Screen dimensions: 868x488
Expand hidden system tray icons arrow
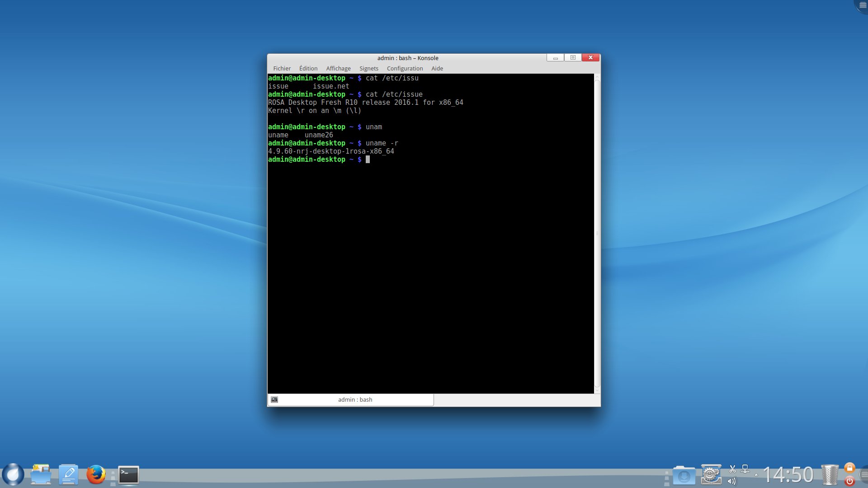[756, 475]
